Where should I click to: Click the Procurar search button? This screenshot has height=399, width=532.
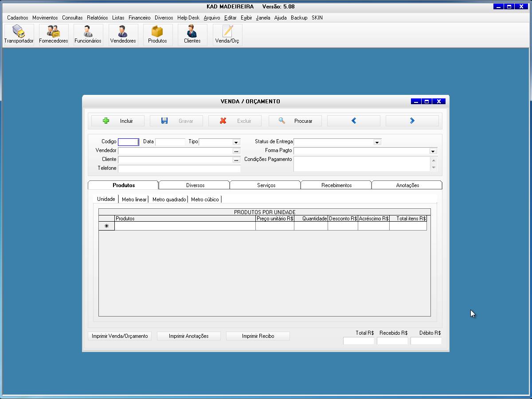click(x=295, y=121)
